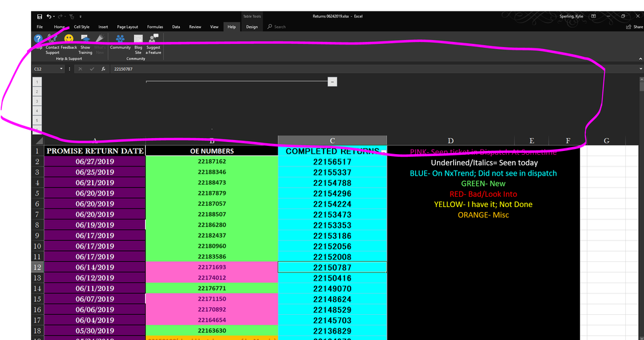Screen dimensions: 644x340
Task: Open Customize Quick Access Toolbar menu
Action: 81,17
